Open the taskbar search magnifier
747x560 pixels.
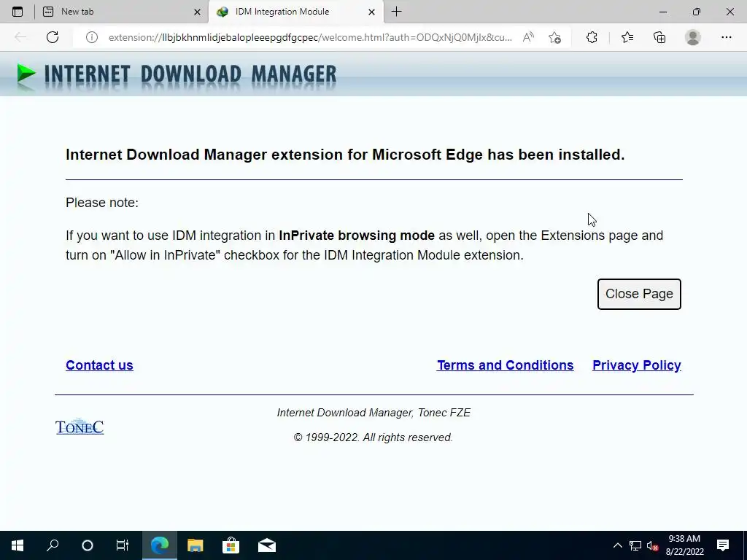[x=53, y=545]
